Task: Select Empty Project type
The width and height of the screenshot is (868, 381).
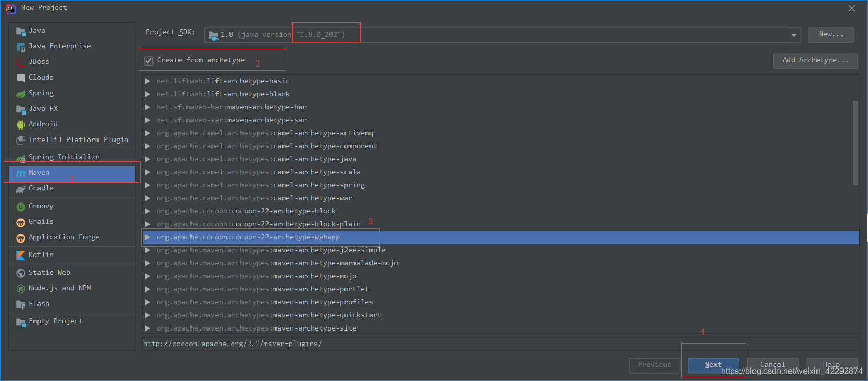Action: (72, 321)
